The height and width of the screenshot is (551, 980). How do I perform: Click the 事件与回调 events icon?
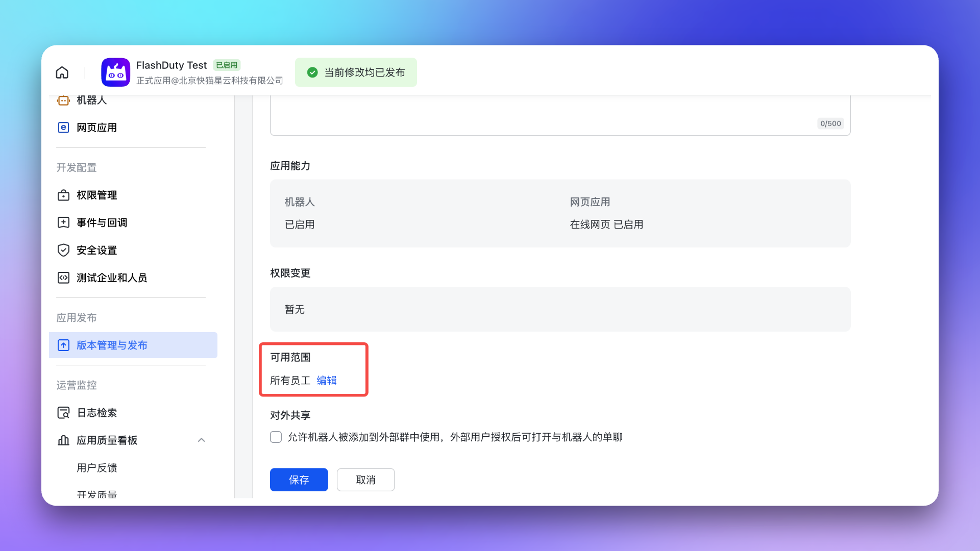pos(63,222)
